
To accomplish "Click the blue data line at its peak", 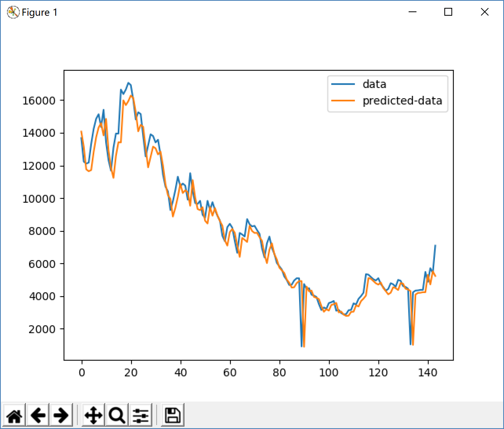I will pyautogui.click(x=129, y=82).
